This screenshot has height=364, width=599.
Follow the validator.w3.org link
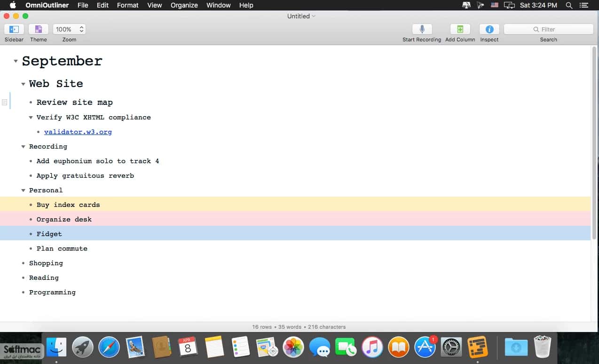78,132
